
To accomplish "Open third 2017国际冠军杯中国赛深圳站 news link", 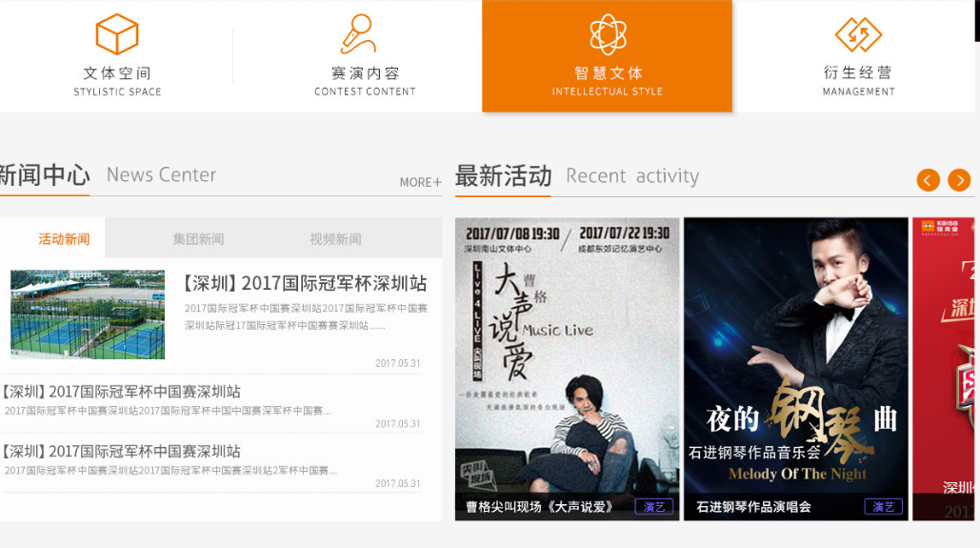I will click(121, 451).
